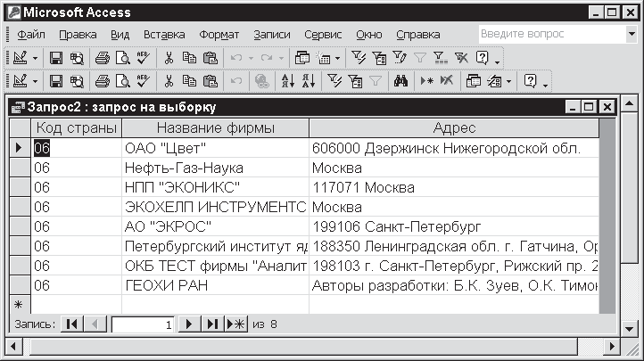The image size is (644, 361).
Task: Click the New Record icon in the toolbar
Action: [x=427, y=81]
